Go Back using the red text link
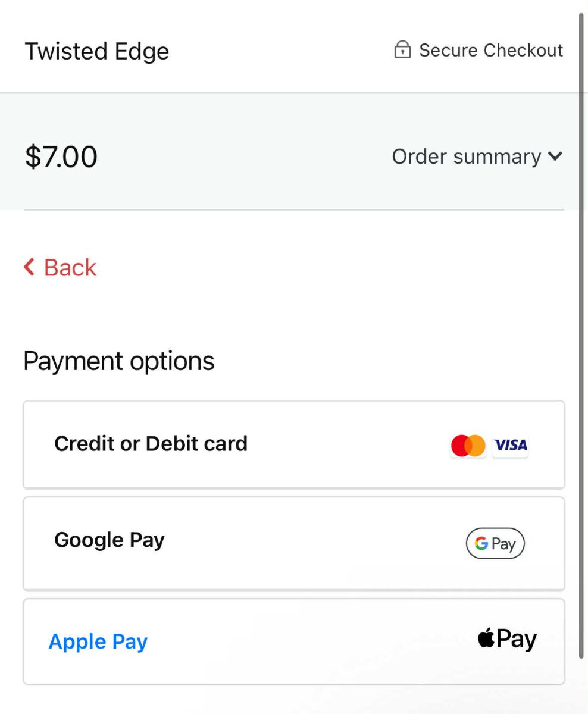 tap(70, 268)
